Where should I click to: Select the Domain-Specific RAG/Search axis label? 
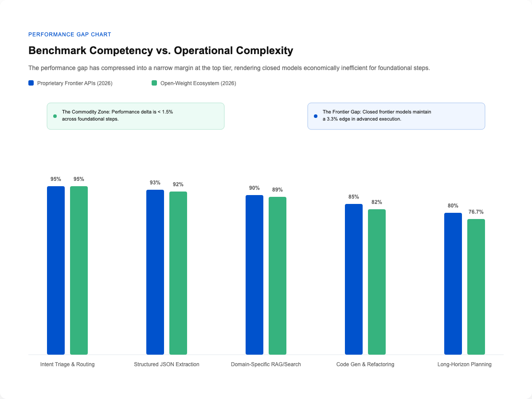click(266, 364)
